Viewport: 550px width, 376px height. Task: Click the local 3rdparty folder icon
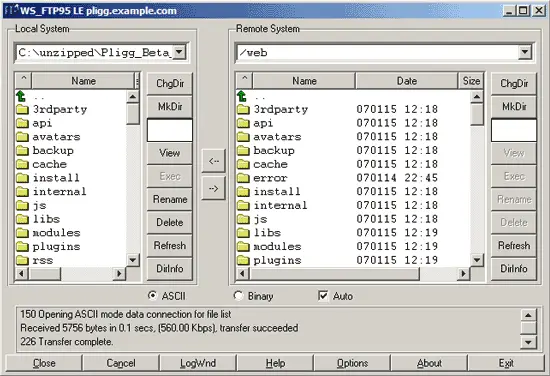click(x=22, y=109)
